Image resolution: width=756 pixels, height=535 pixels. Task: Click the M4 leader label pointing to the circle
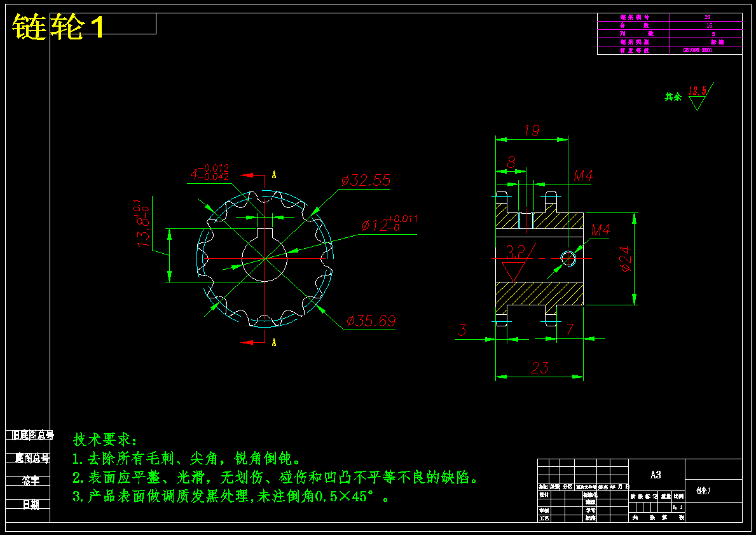[x=601, y=230]
